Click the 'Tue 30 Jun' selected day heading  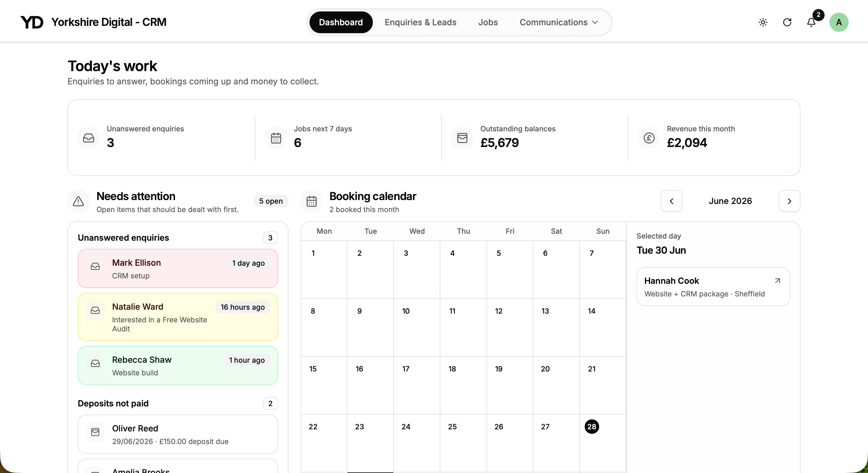(661, 250)
